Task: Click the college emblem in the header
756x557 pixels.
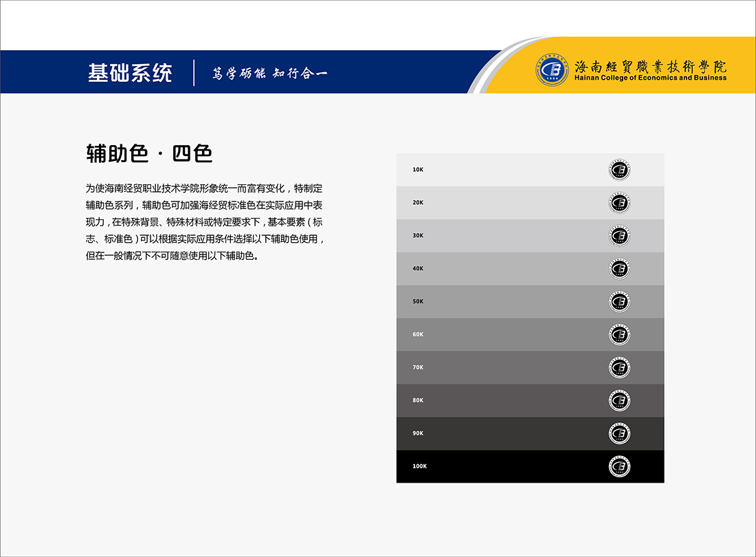Action: tap(553, 69)
